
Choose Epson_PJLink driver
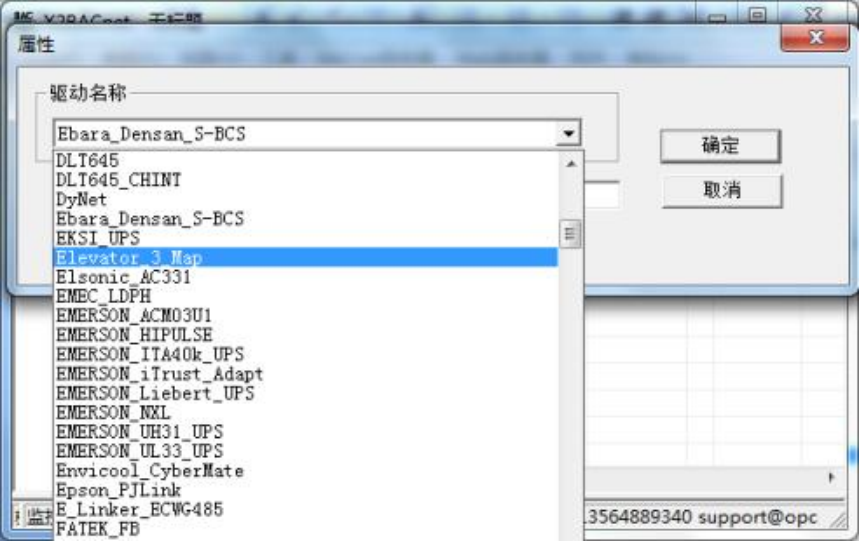click(306, 490)
